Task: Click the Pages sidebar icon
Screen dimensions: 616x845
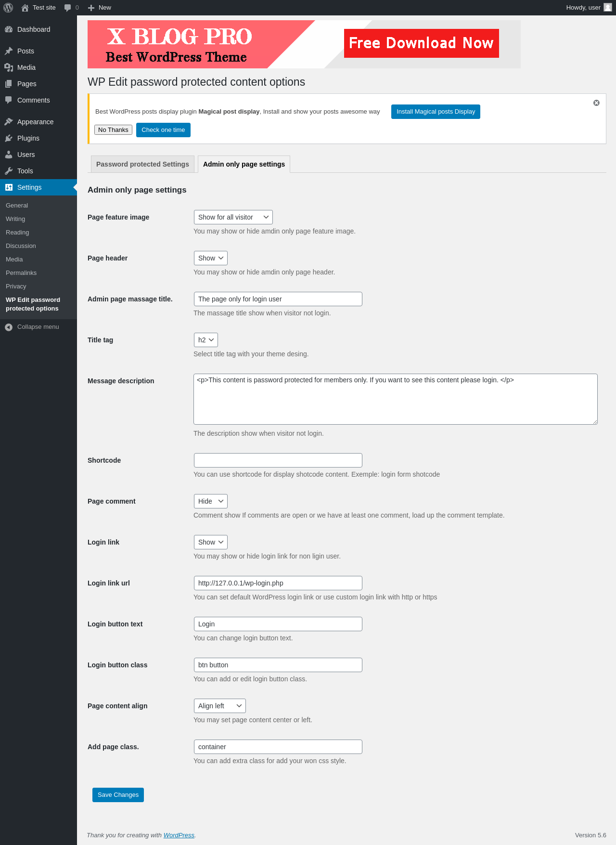Action: click(9, 84)
